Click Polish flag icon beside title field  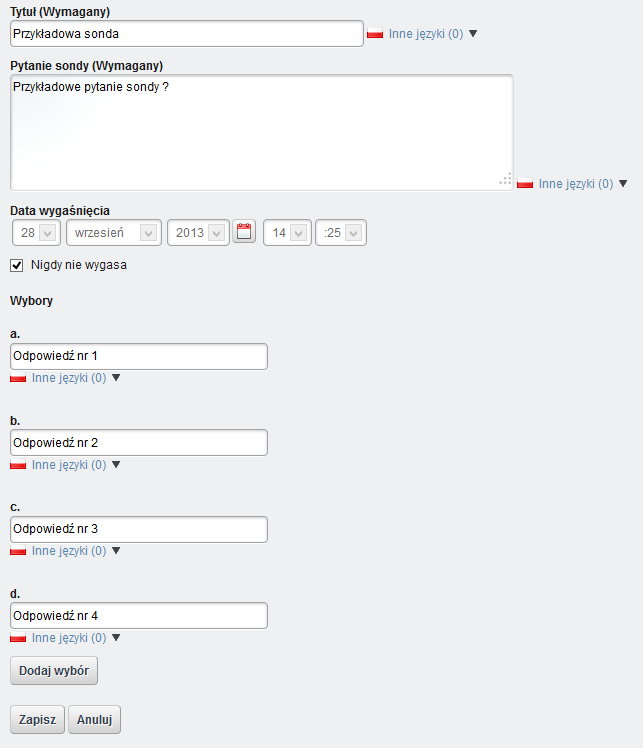(x=375, y=33)
